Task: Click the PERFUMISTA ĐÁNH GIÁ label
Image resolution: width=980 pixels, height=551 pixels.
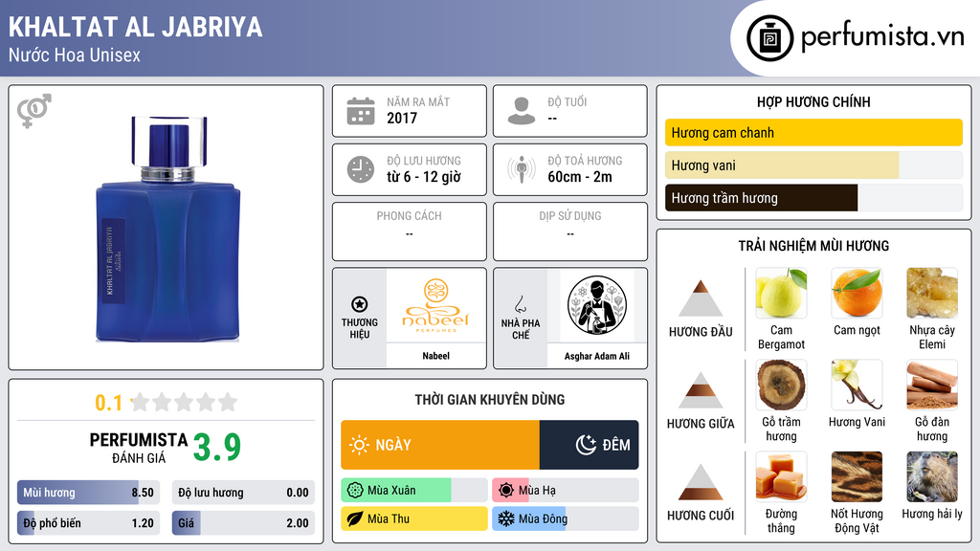Action: 138,448
